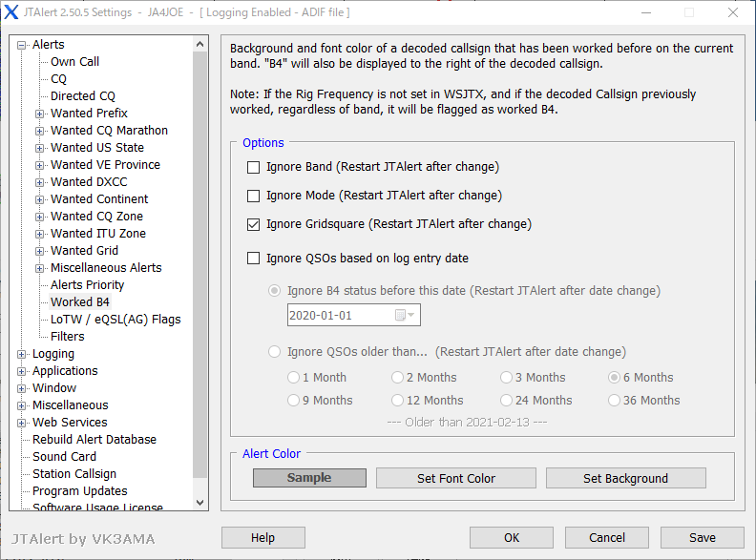The width and height of the screenshot is (756, 560).
Task: Click the Save button
Action: 703,537
